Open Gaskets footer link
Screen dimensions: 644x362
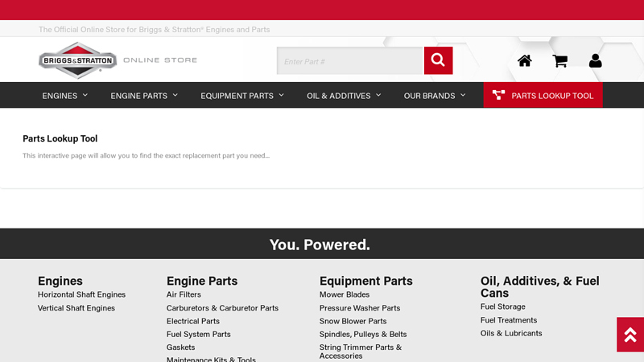tap(180, 348)
